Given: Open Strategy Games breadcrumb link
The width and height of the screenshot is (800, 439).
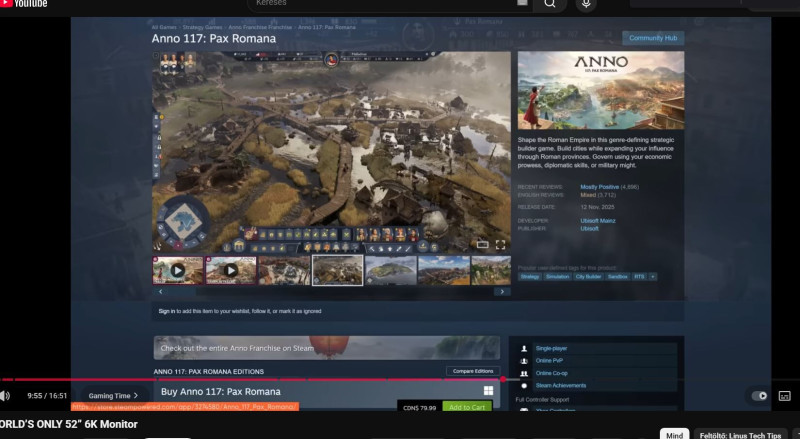Looking at the screenshot, I should pyautogui.click(x=203, y=27).
